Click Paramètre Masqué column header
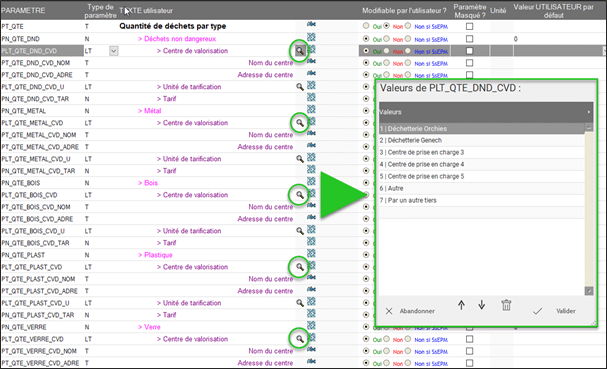Viewport: 607px width, 369px height. [x=470, y=11]
